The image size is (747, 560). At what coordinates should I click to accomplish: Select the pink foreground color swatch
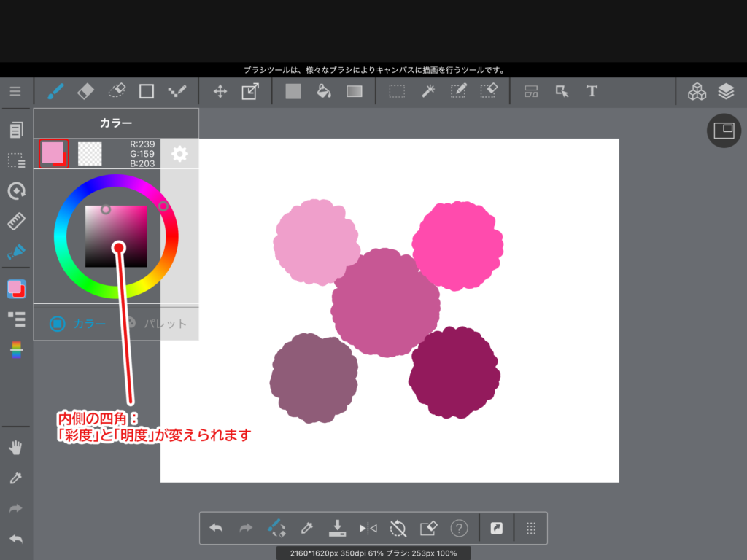[x=53, y=152]
